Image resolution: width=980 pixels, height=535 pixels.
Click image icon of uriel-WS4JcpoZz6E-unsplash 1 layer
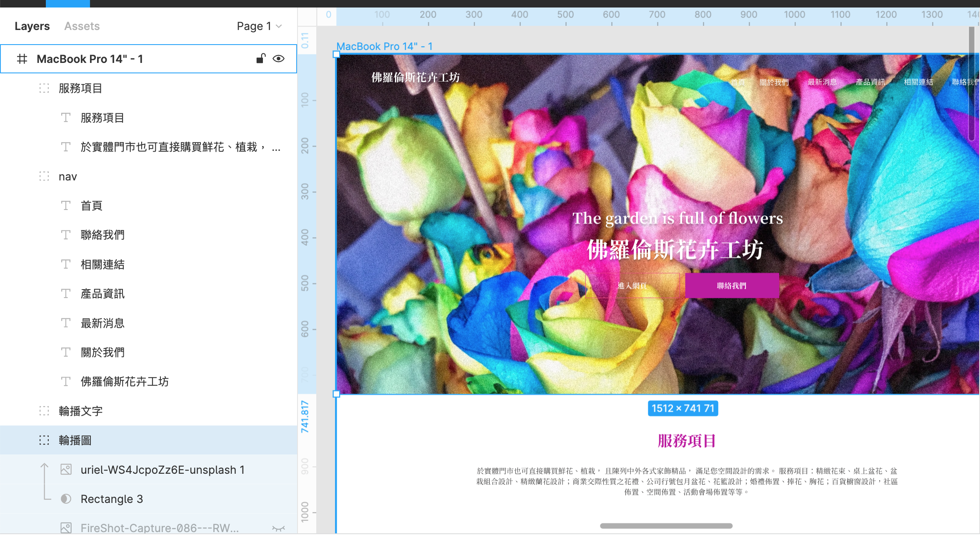66,470
